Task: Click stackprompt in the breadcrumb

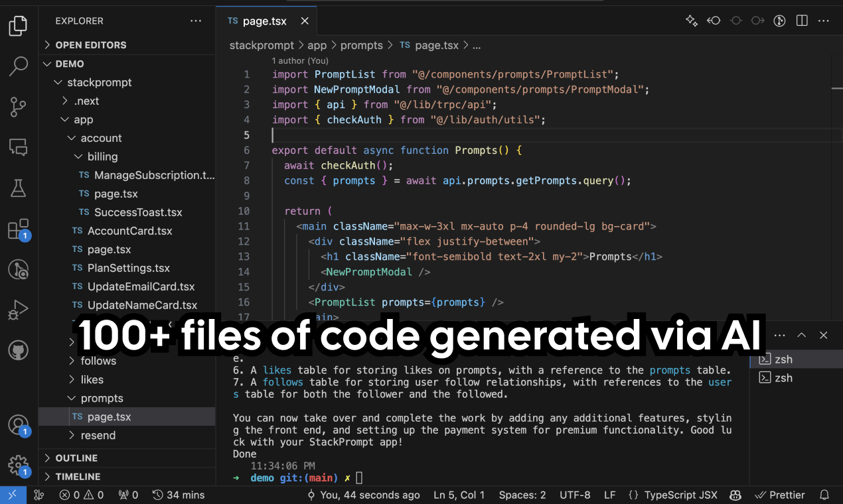Action: point(262,46)
